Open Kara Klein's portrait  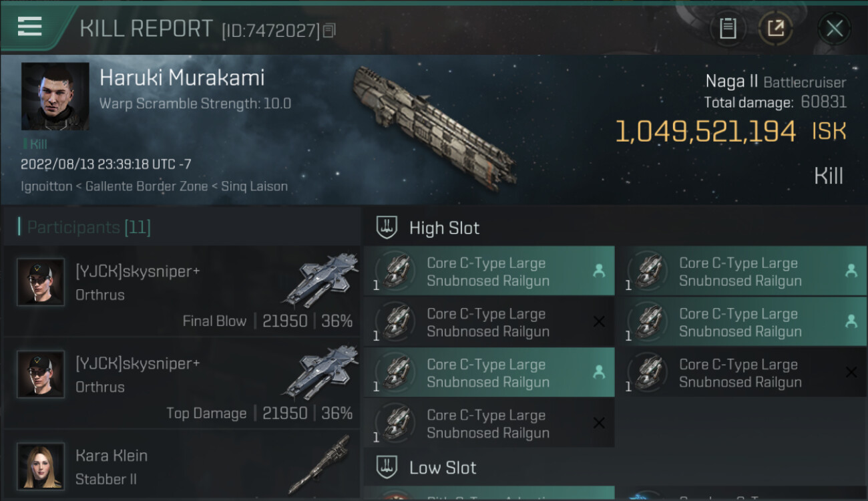41,466
